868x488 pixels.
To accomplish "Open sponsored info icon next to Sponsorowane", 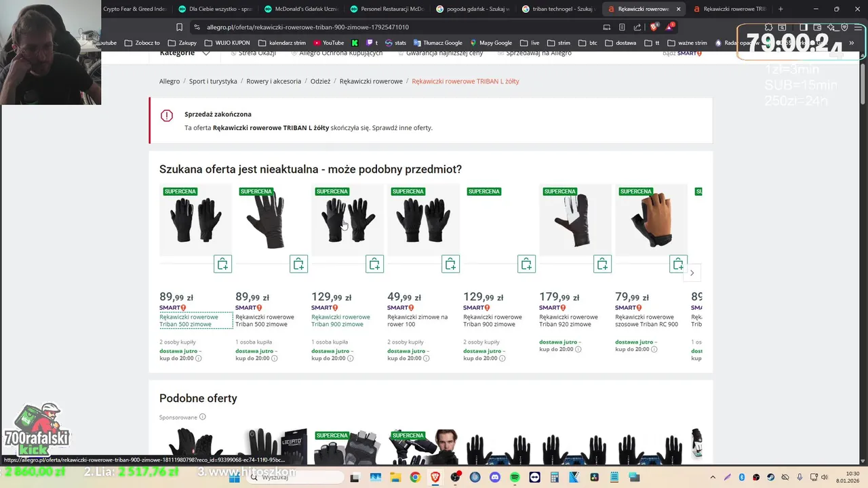I will pyautogui.click(x=202, y=417).
